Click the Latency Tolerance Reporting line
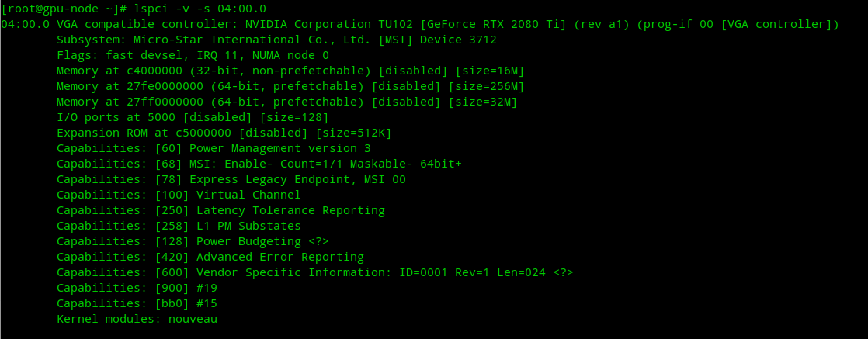The height and width of the screenshot is (339, 868). [220, 210]
